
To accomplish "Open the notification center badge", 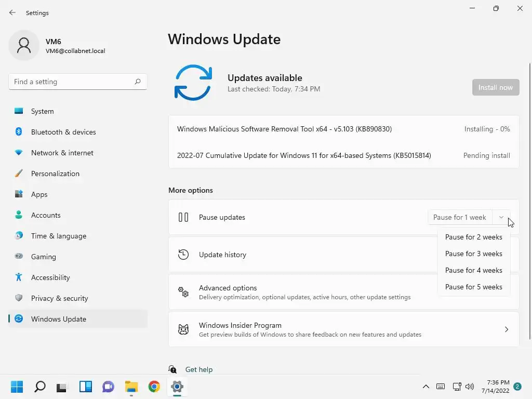I will 517,387.
